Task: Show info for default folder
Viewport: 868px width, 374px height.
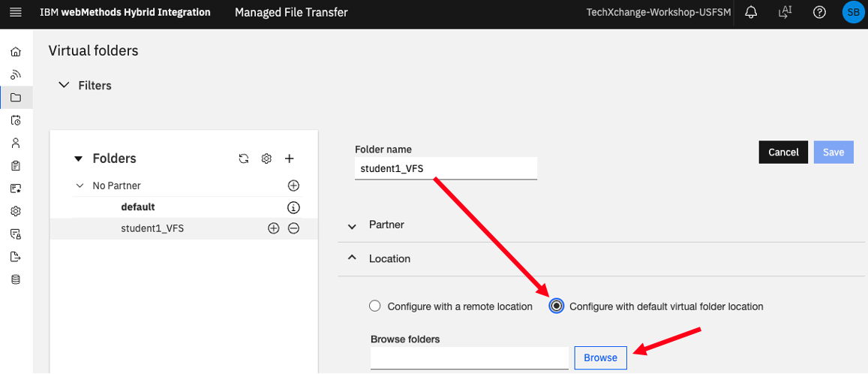Action: (293, 207)
